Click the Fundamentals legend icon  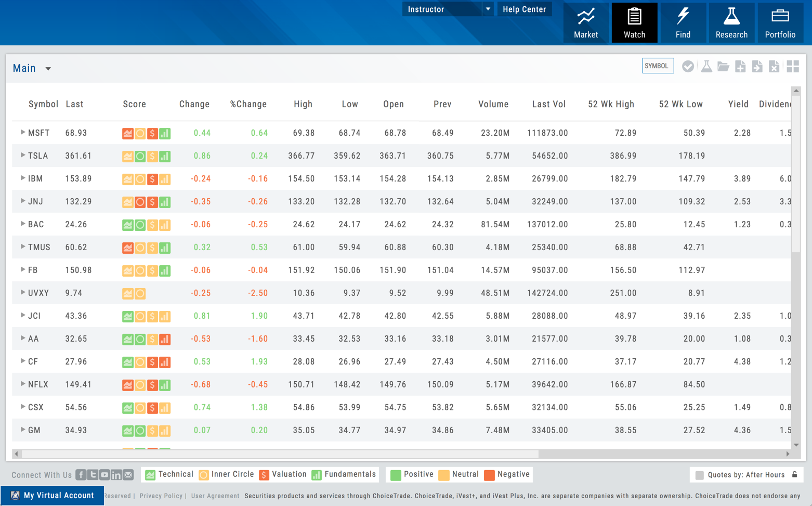317,475
